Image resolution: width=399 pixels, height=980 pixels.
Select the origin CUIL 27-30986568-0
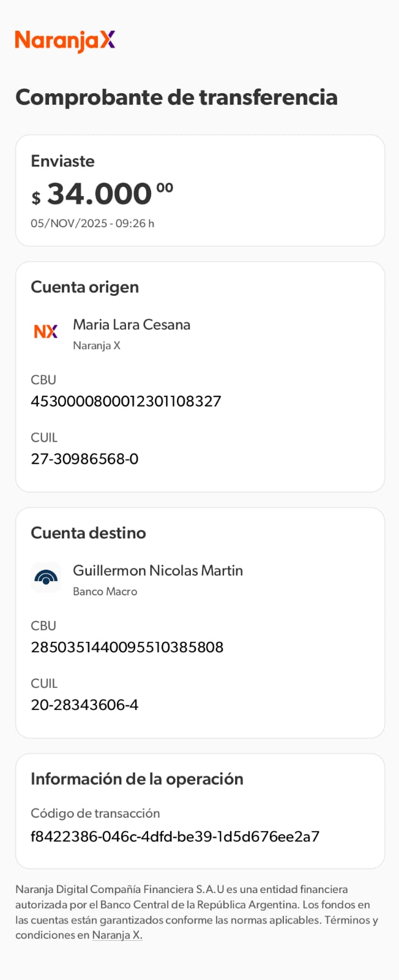click(84, 459)
